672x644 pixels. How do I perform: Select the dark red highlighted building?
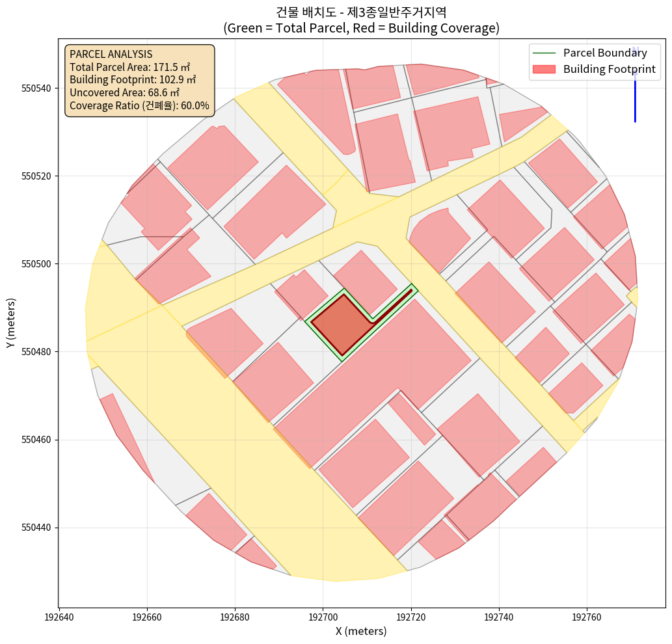click(x=336, y=323)
